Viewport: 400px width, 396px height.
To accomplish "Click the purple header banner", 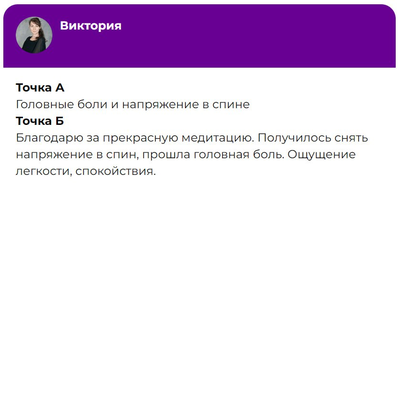I will pos(200,36).
